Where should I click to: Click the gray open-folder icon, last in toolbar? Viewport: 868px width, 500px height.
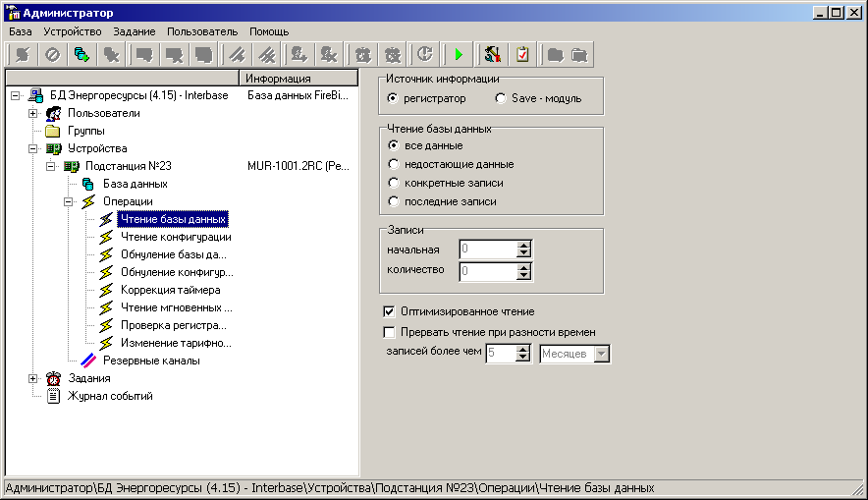(579, 54)
